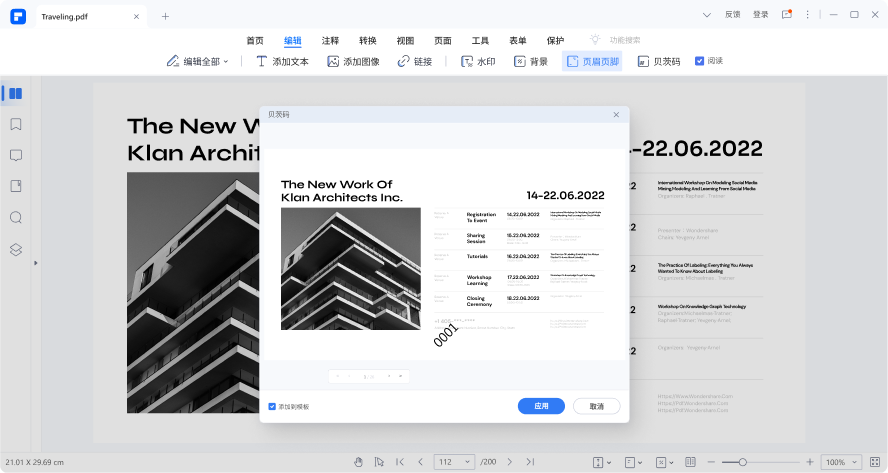
Task: Switch to the 转换 tab
Action: (x=368, y=40)
